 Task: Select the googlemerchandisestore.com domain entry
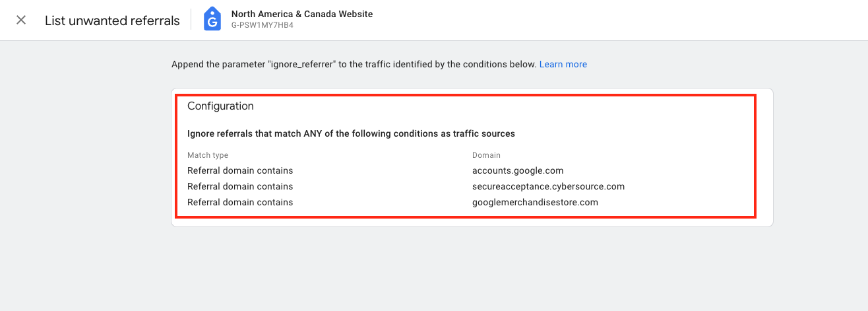coord(535,202)
